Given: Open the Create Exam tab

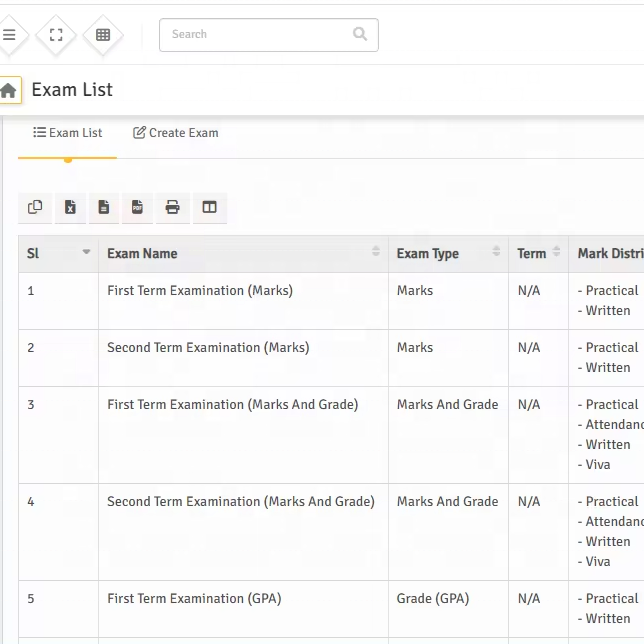Looking at the screenshot, I should click(176, 133).
